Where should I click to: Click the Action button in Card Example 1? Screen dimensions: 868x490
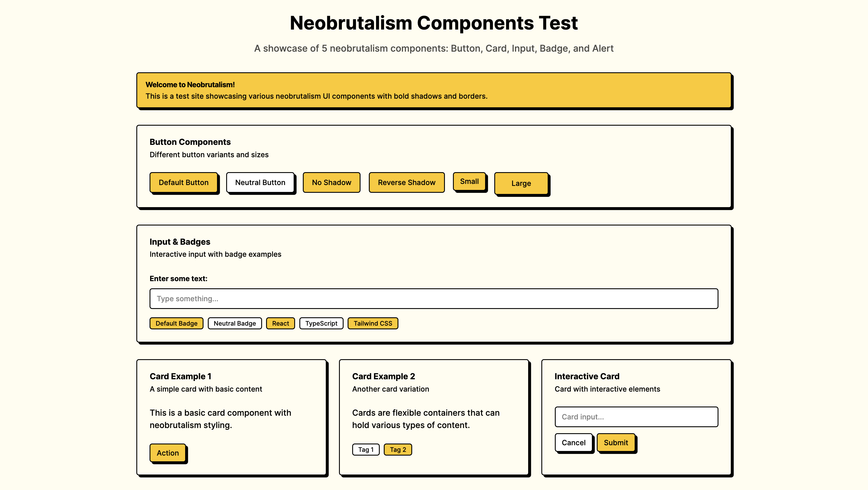[x=168, y=453]
